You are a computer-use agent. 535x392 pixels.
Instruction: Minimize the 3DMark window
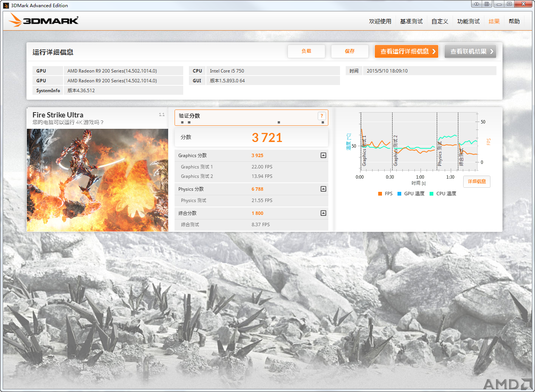coord(499,4)
